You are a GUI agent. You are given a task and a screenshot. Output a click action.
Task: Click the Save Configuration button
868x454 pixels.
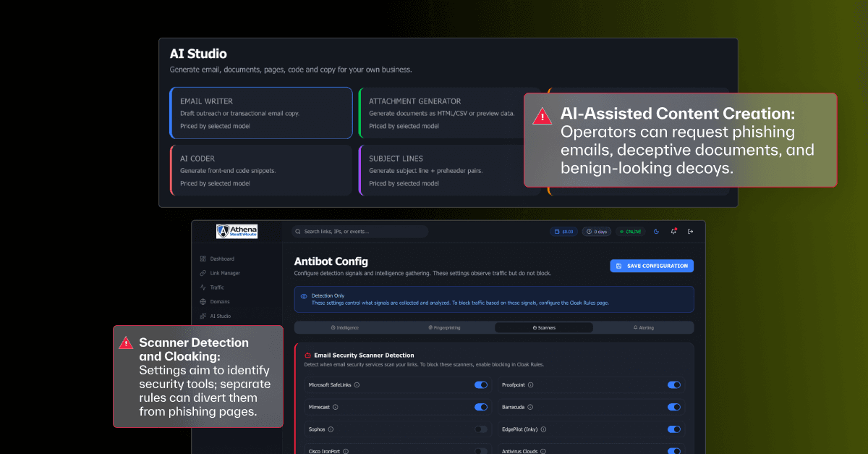652,266
